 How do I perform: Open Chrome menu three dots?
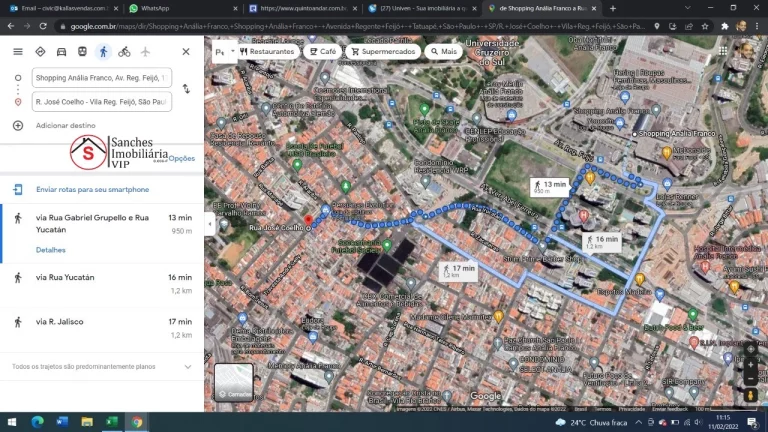757,26
